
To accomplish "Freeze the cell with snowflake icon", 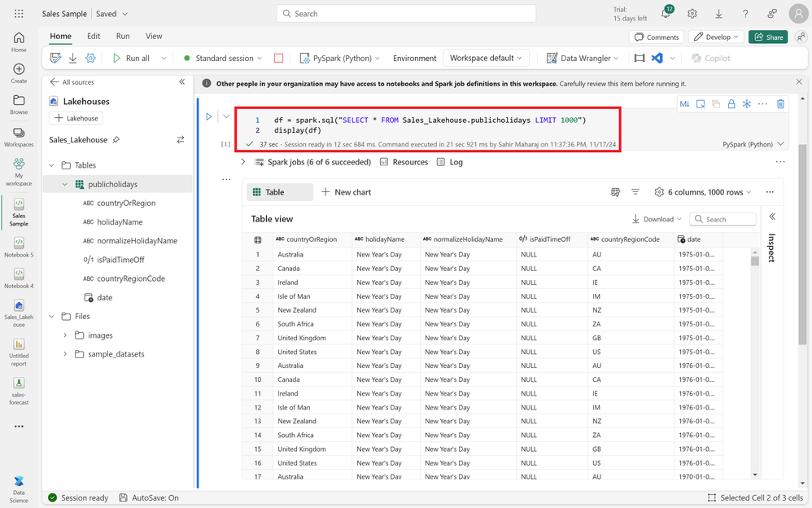I will (x=747, y=104).
